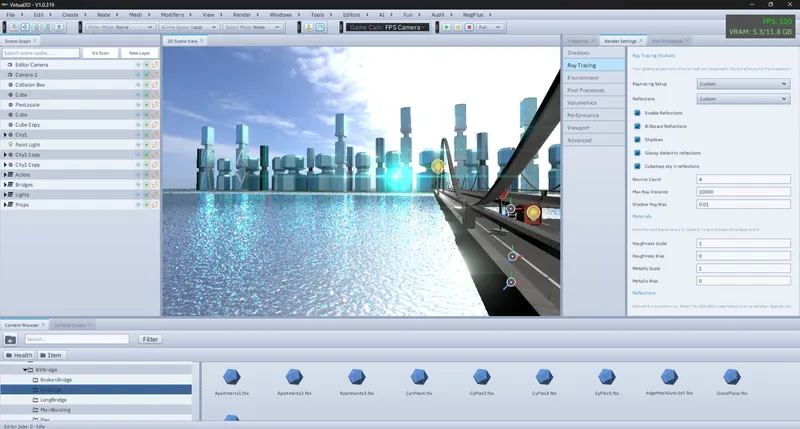Click the red Stop button in the toolbar
Viewport: 800px width, 429px height.
(x=469, y=27)
